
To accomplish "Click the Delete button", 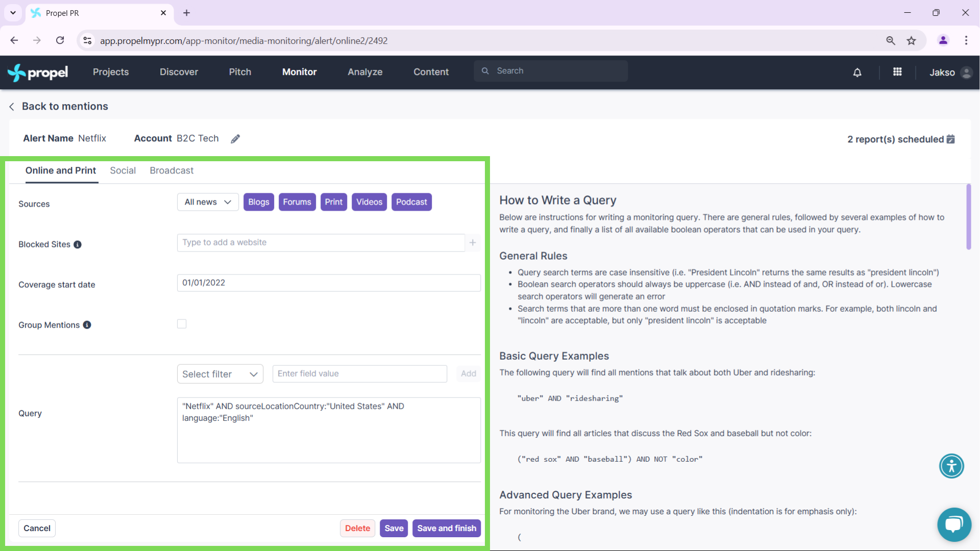I will tap(357, 528).
